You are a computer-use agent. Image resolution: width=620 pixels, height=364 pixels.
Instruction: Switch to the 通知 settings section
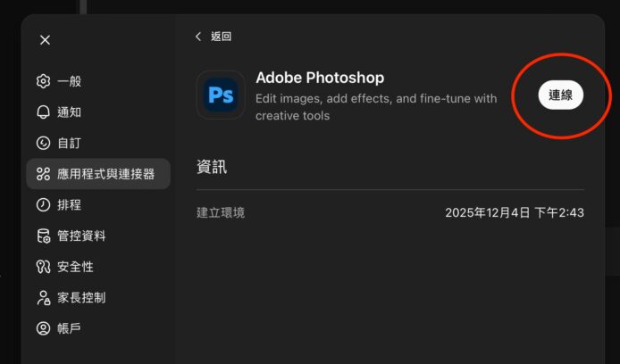(x=70, y=112)
